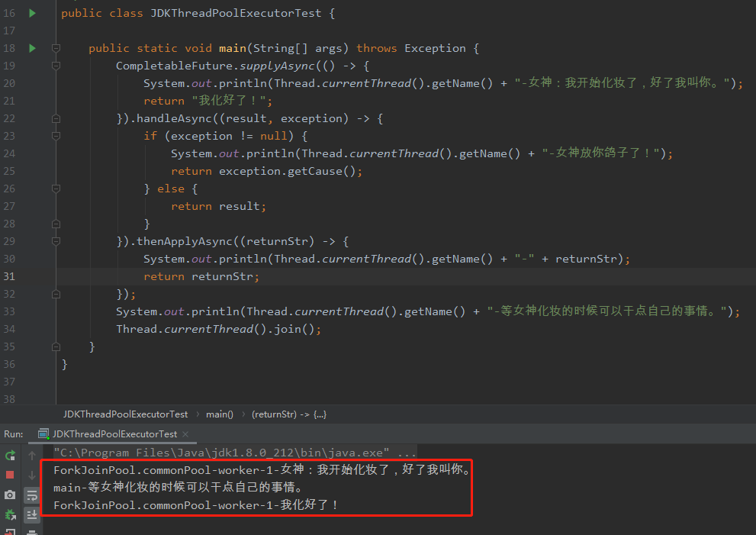Click console line ending with '好了我叫你。'

coord(262,470)
